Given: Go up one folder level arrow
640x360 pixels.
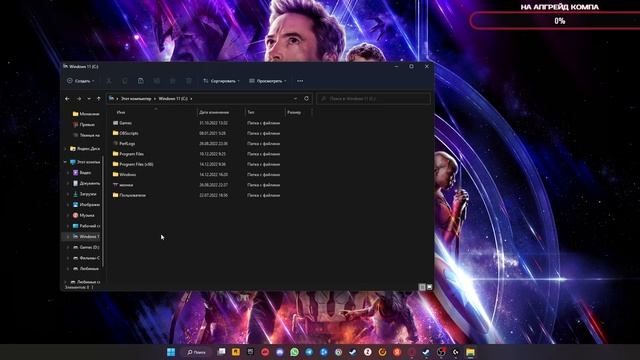Looking at the screenshot, I should (x=98, y=99).
